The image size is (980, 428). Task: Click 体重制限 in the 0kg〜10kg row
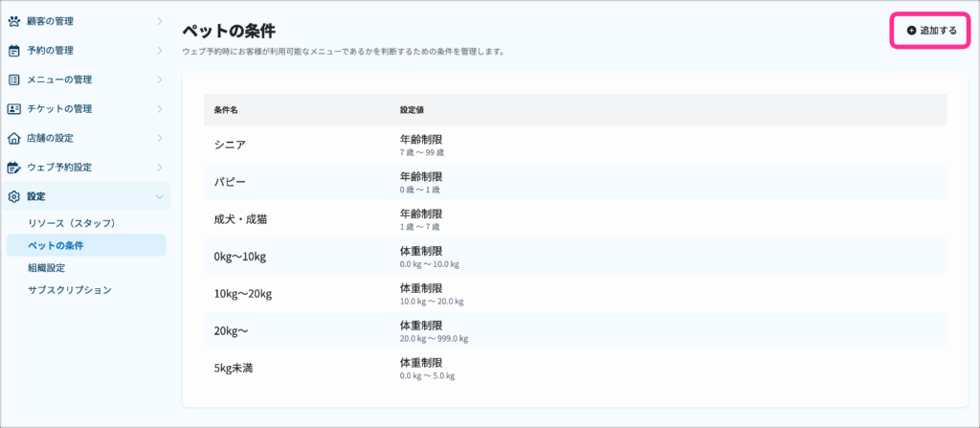(421, 252)
